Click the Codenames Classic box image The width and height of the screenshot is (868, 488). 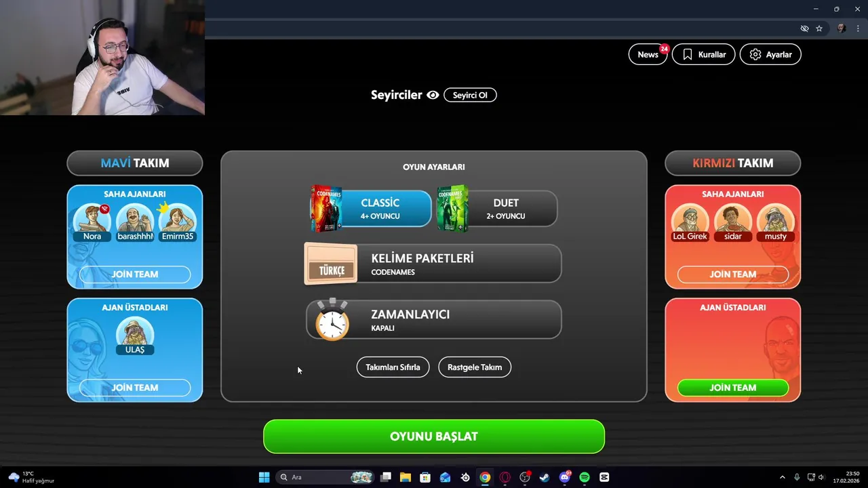coord(325,209)
